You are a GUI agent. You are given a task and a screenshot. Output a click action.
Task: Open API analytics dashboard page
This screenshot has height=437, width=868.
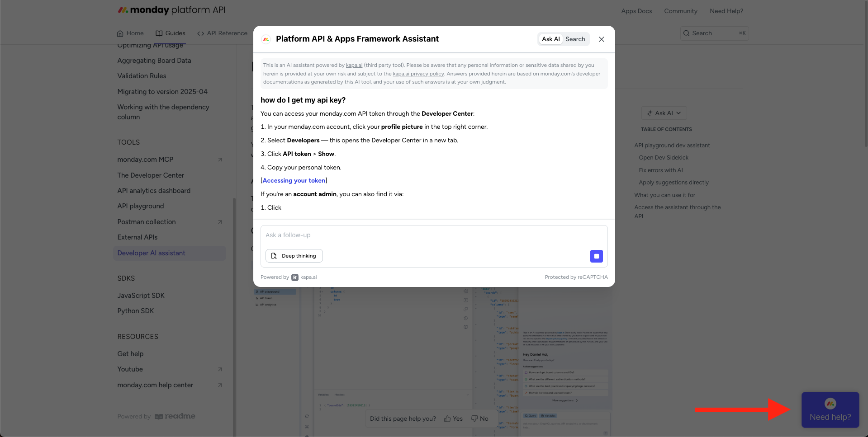pos(154,191)
